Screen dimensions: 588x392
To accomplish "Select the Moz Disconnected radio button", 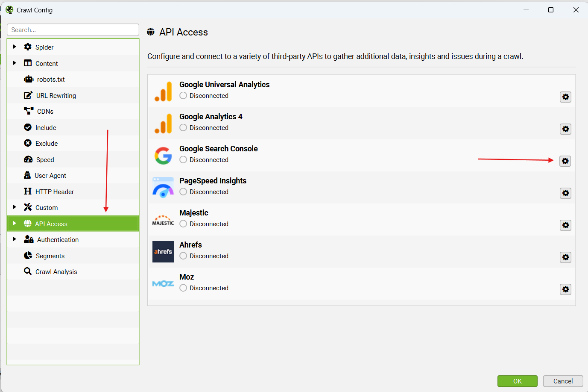I will click(183, 288).
